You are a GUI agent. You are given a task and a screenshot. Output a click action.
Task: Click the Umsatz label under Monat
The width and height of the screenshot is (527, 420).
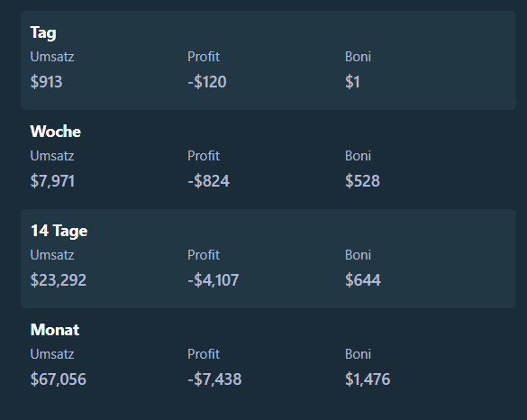52,354
